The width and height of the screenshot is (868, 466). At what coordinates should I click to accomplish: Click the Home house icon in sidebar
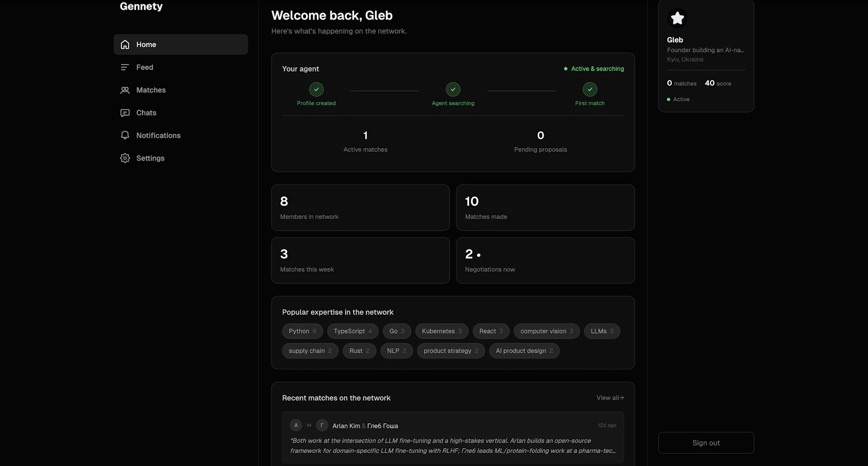125,44
